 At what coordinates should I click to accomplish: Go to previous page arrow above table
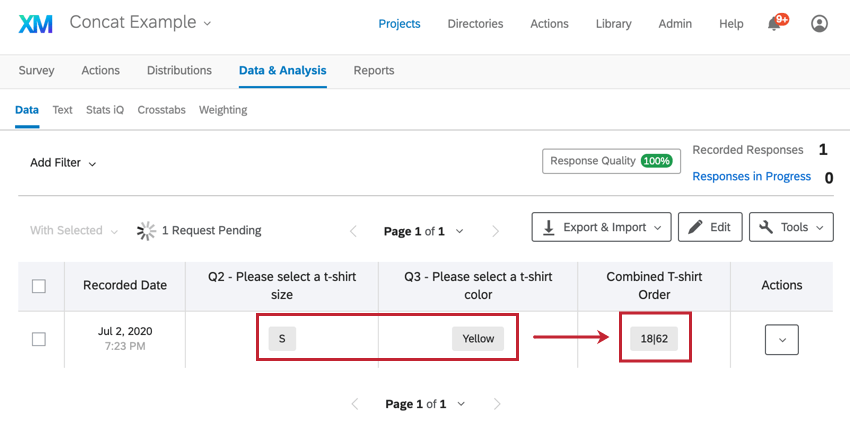point(353,231)
